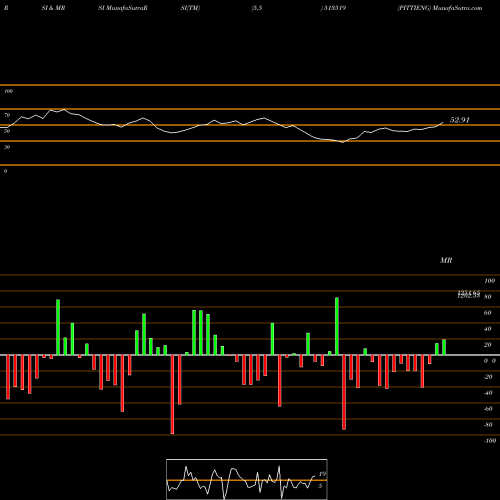Click the RSI current value 52.91

point(459,120)
